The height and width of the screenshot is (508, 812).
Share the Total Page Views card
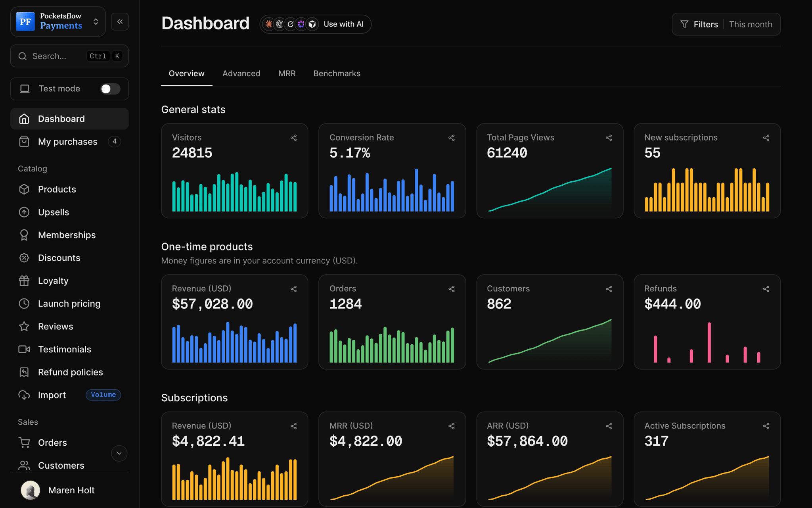[x=609, y=138]
